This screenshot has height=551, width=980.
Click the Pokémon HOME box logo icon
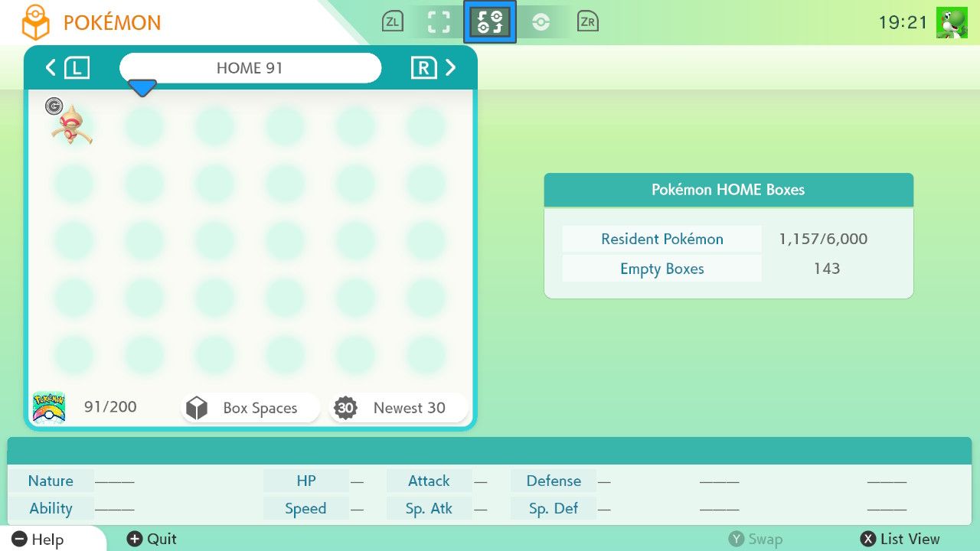[x=35, y=23]
